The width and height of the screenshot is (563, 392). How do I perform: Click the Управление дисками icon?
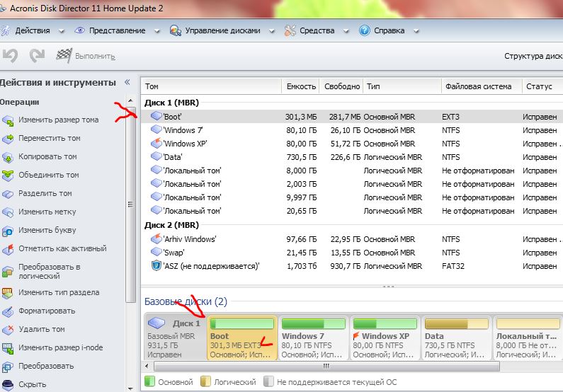(175, 30)
